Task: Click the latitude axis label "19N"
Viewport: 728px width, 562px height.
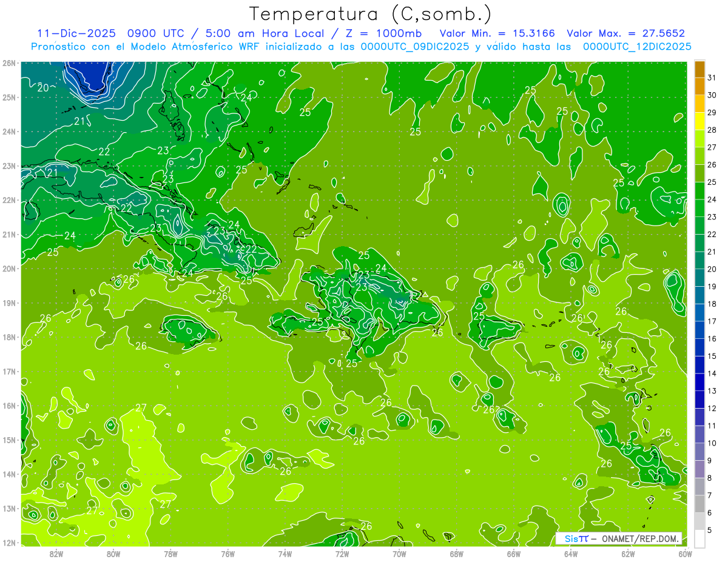Action: (x=8, y=303)
